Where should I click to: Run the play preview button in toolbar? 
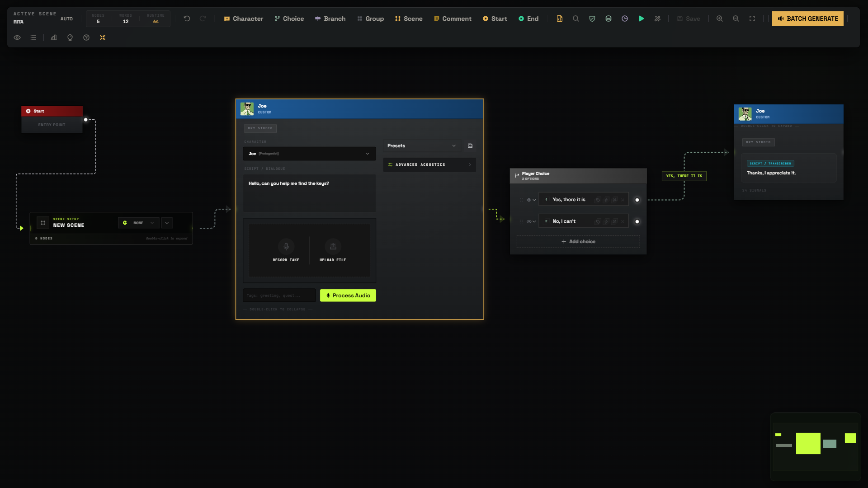click(x=641, y=19)
